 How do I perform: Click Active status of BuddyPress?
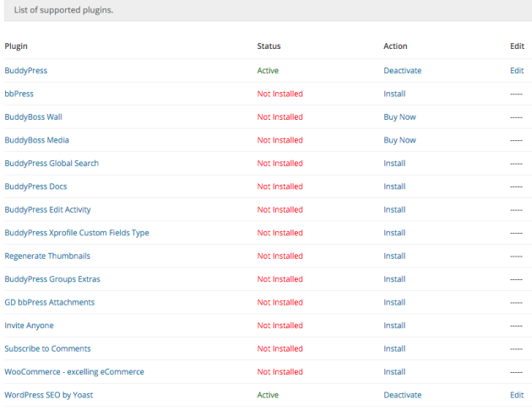[x=268, y=71]
